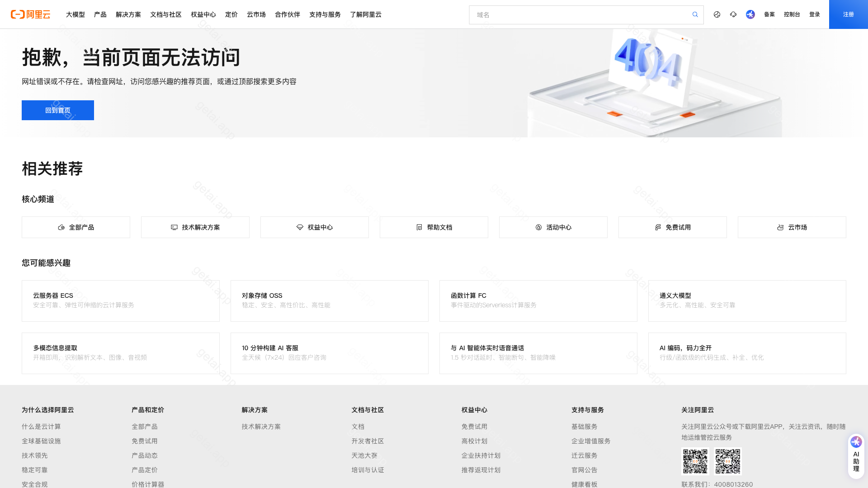Click the 天池大赛 footer link

[x=364, y=455]
